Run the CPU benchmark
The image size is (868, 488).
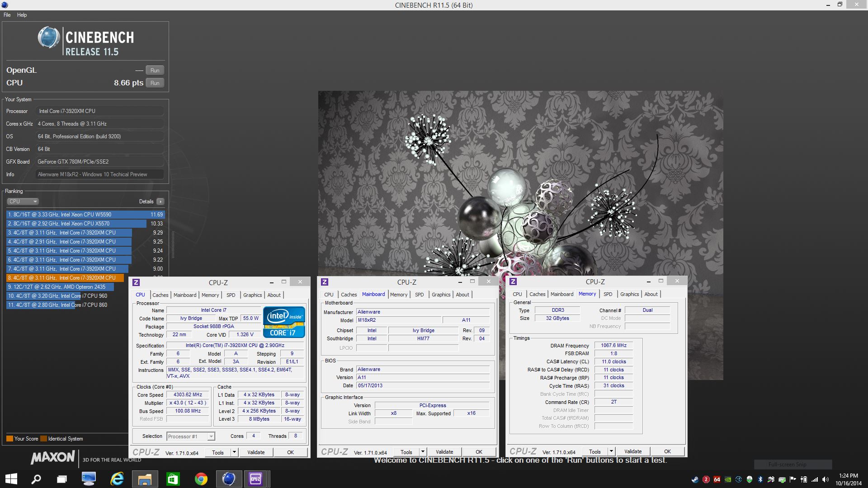155,83
